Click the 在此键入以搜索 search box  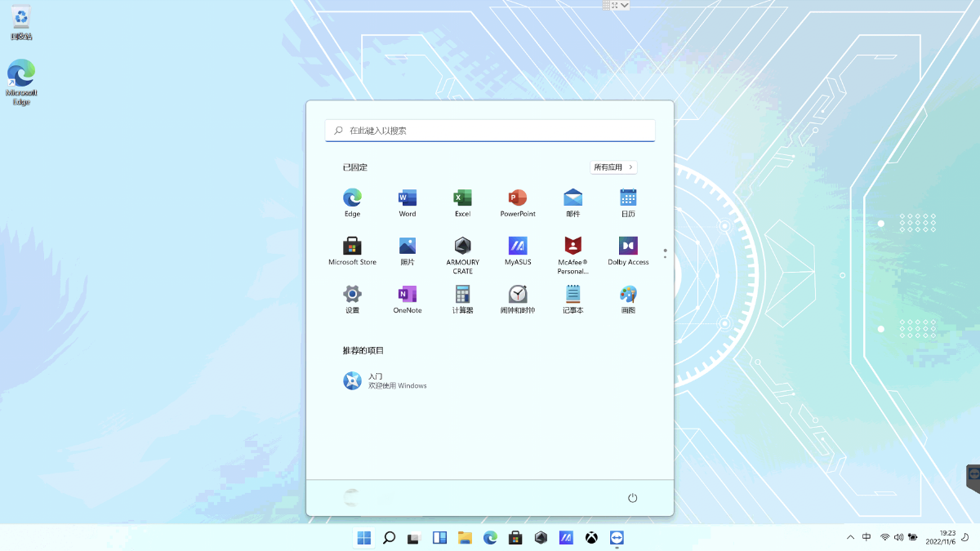click(490, 131)
